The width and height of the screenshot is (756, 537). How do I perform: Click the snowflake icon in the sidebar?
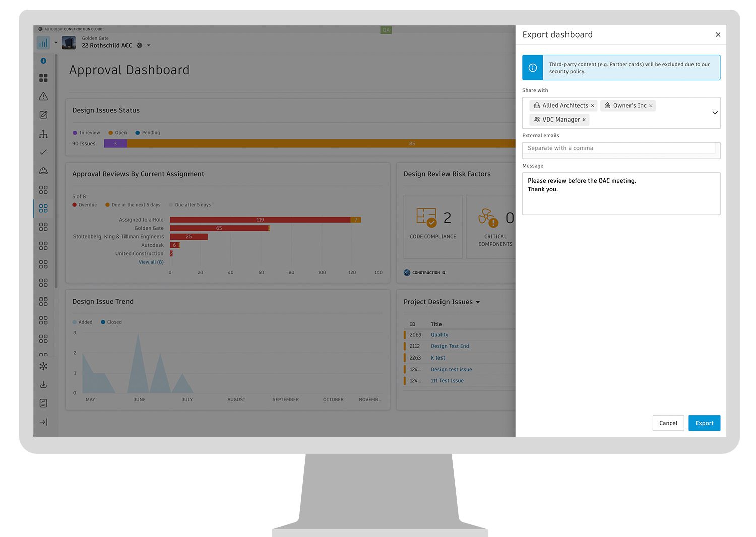(43, 366)
